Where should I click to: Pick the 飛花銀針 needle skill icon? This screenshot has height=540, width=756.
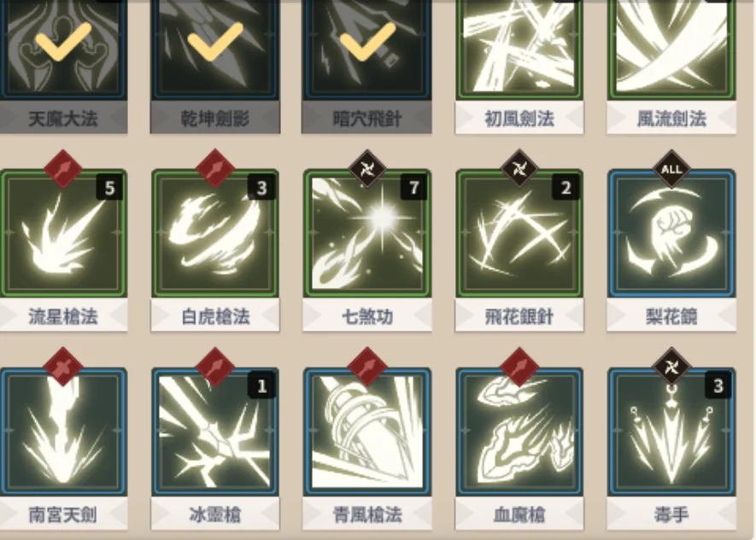pos(519,233)
